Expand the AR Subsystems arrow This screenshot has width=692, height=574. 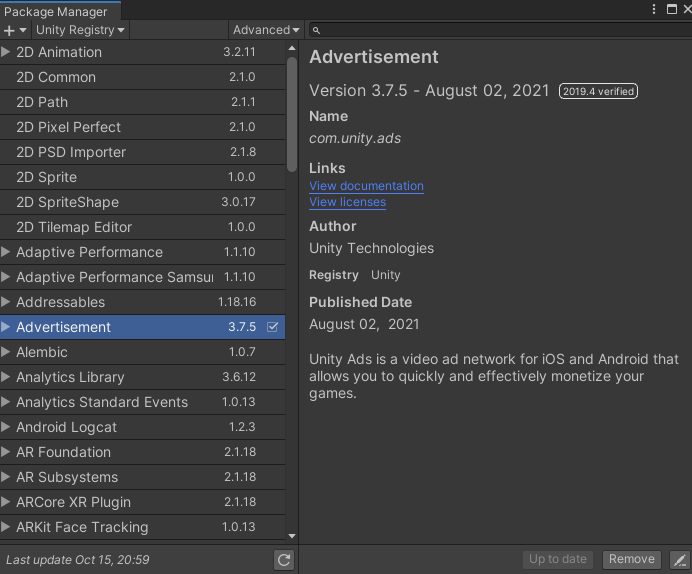point(5,477)
